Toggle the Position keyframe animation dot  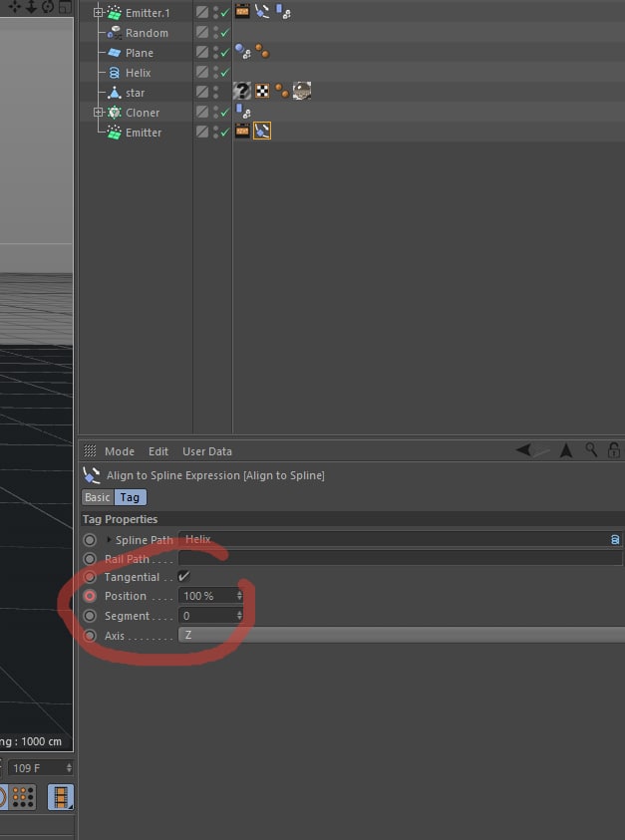click(x=90, y=596)
